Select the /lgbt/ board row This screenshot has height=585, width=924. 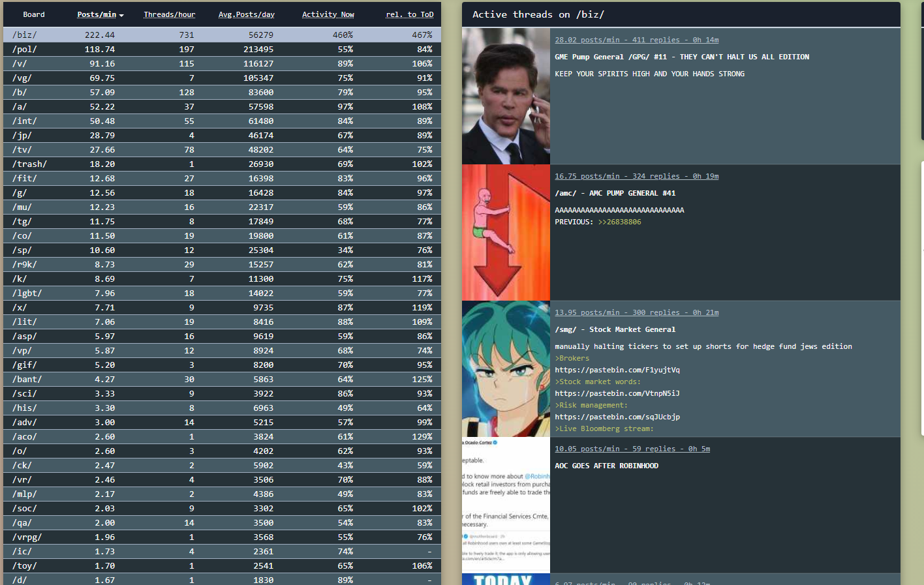point(222,293)
